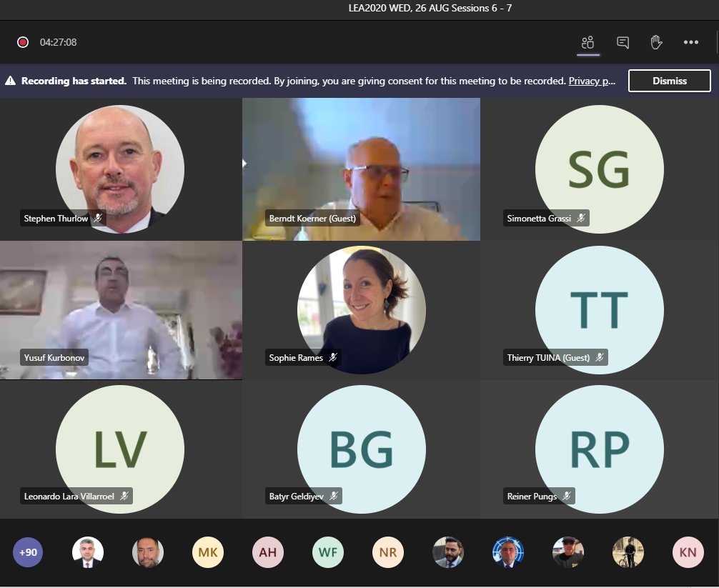Raise your hand icon
Viewport: 719px width, 588px height.
pos(656,42)
